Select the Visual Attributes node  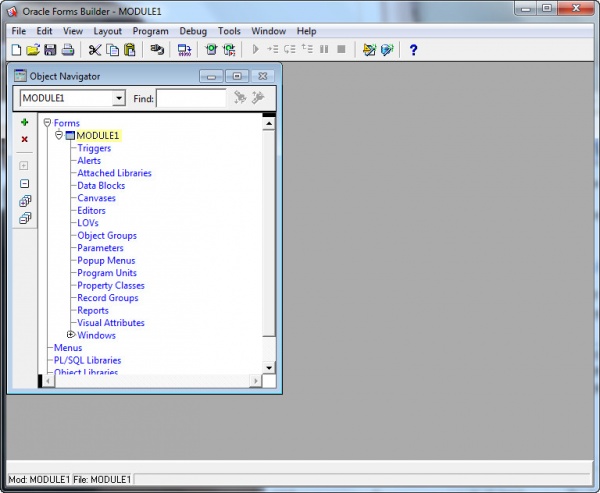111,323
